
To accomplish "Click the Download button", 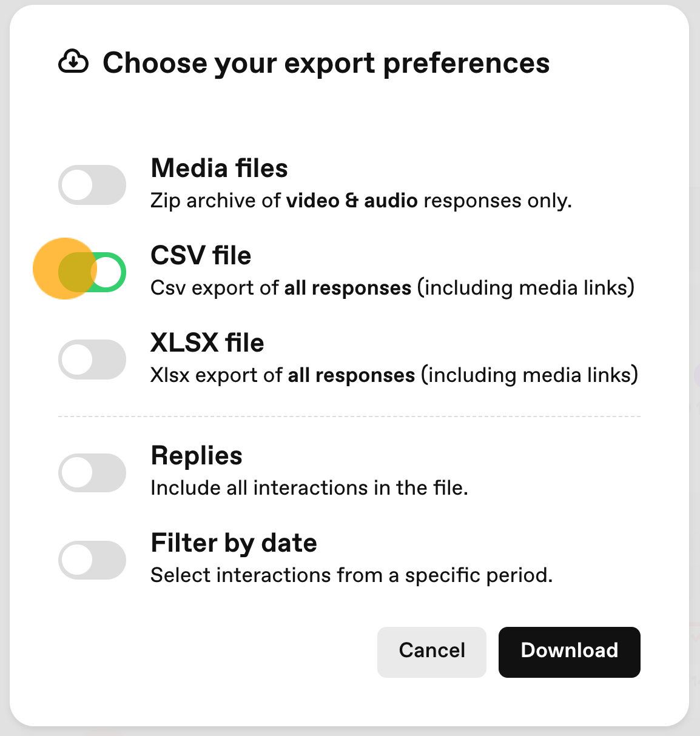I will [x=569, y=652].
